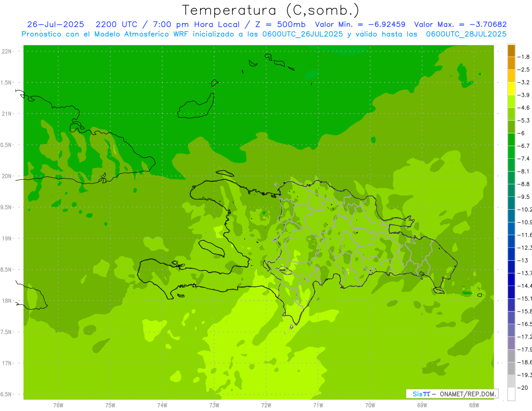
Task: Click the title 'Temperatura (C,somb.)'
Action: (271, 10)
